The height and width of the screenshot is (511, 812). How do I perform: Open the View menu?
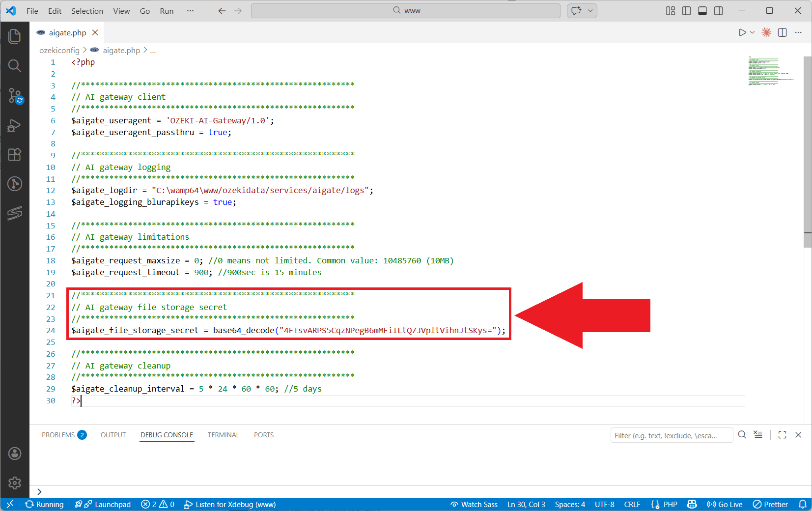[x=121, y=11]
